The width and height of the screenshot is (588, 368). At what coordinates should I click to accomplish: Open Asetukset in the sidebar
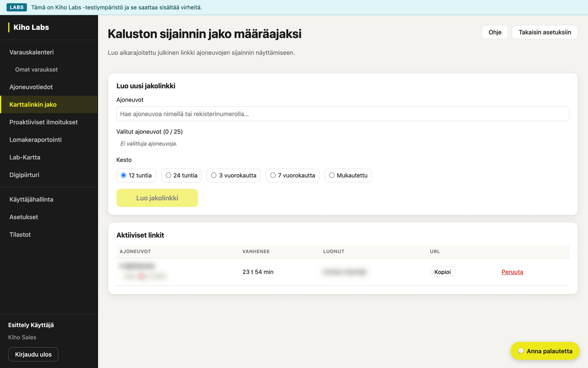point(49,217)
